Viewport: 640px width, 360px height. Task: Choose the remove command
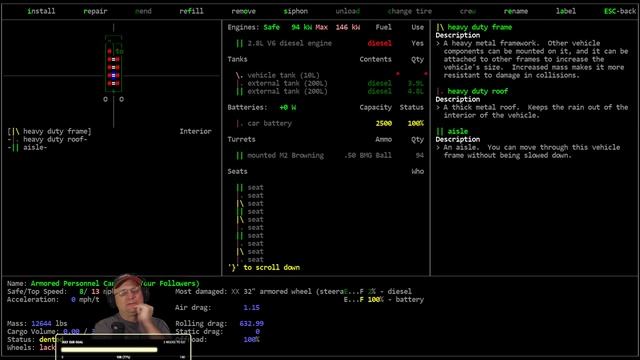[243, 11]
